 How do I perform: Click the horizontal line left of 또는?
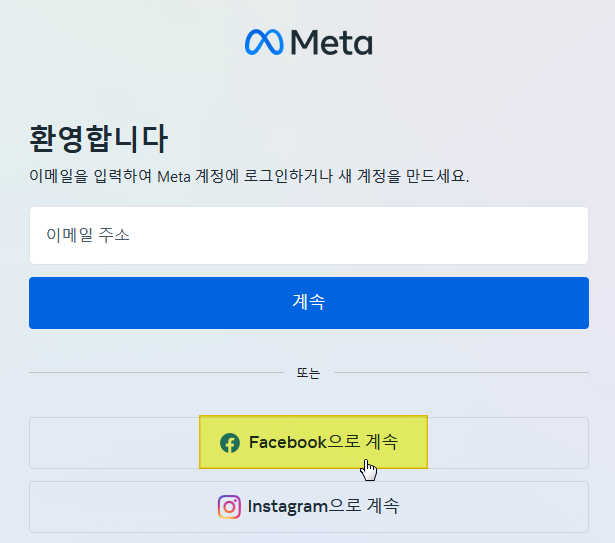pos(156,372)
